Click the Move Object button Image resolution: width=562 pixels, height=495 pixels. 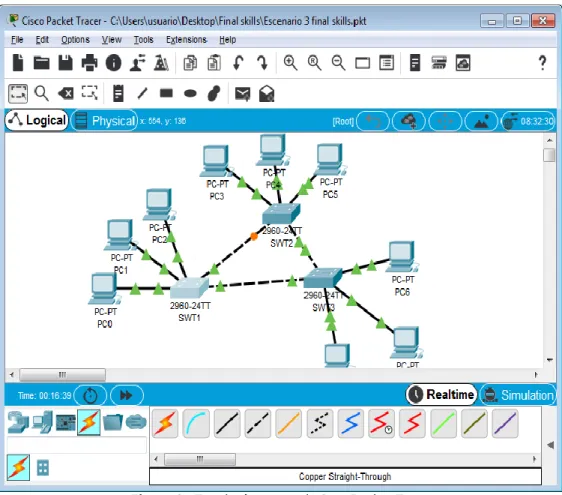445,121
